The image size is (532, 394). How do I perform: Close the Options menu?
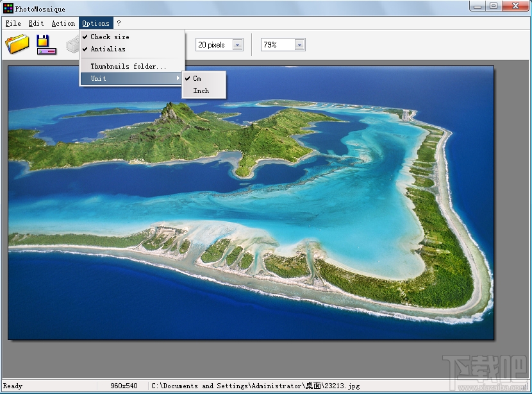96,24
